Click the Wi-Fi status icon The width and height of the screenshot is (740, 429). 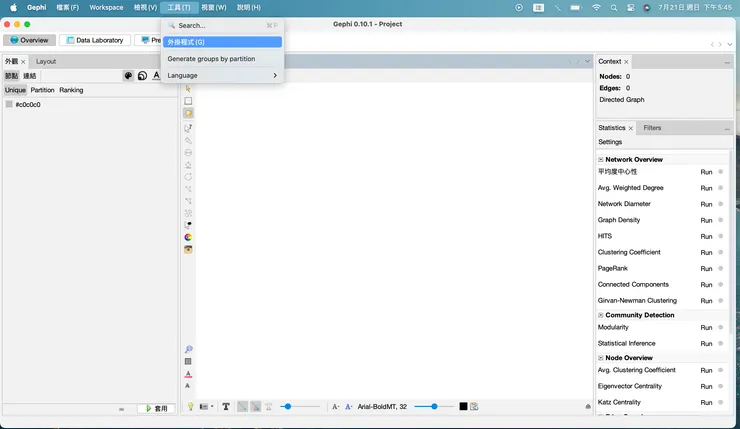(x=597, y=8)
